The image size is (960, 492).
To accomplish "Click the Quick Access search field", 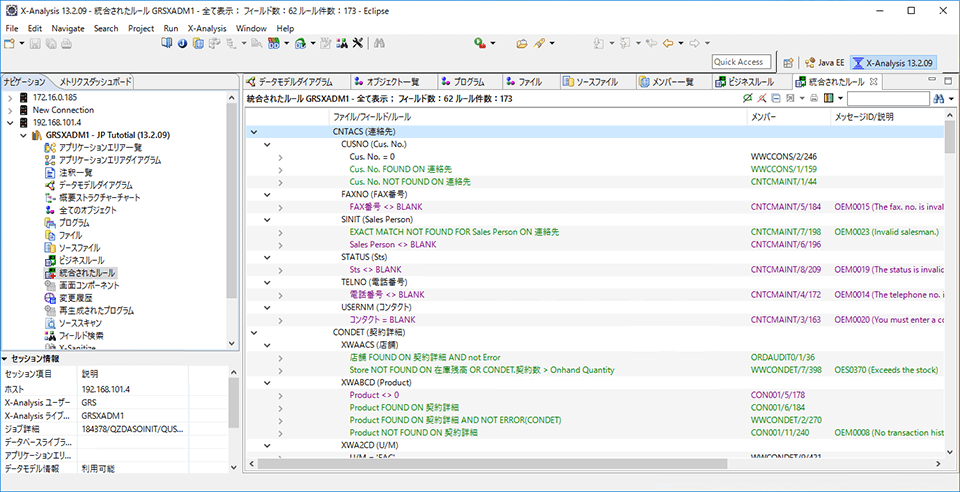I will pos(741,62).
